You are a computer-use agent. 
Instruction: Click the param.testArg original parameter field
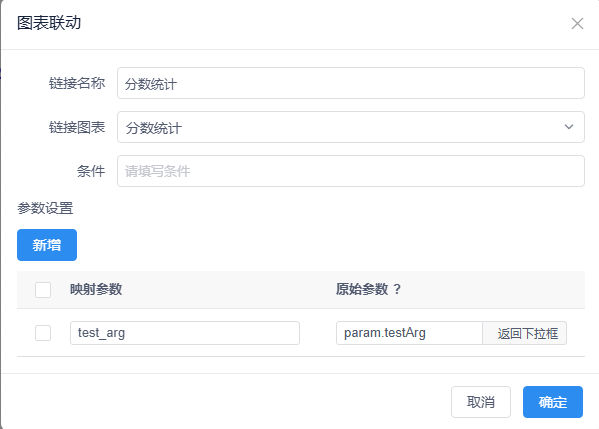click(409, 333)
